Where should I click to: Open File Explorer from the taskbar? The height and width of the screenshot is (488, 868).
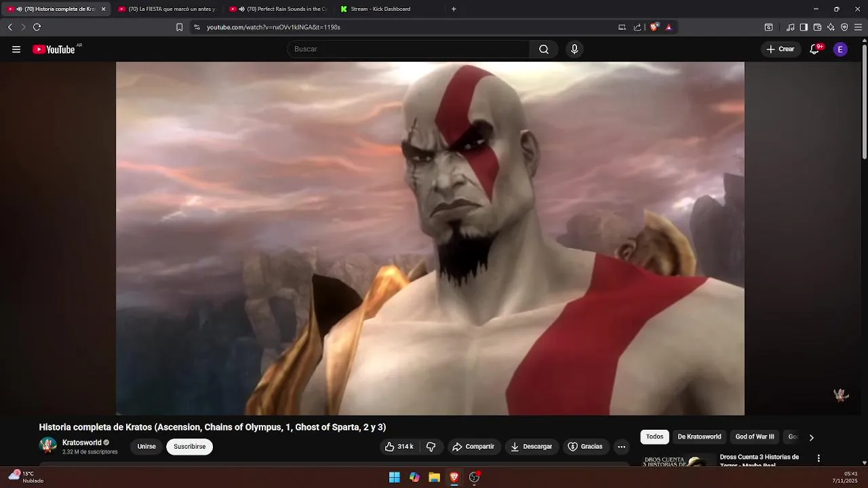click(x=434, y=477)
